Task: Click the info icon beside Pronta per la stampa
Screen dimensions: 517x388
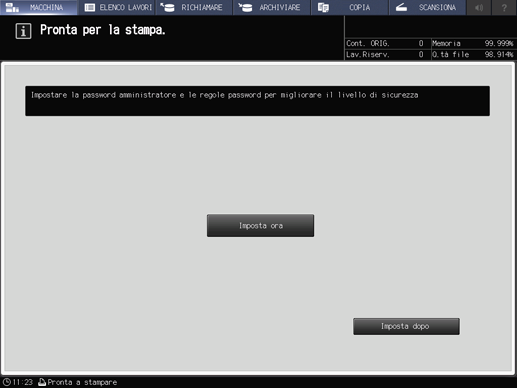Action: click(23, 31)
